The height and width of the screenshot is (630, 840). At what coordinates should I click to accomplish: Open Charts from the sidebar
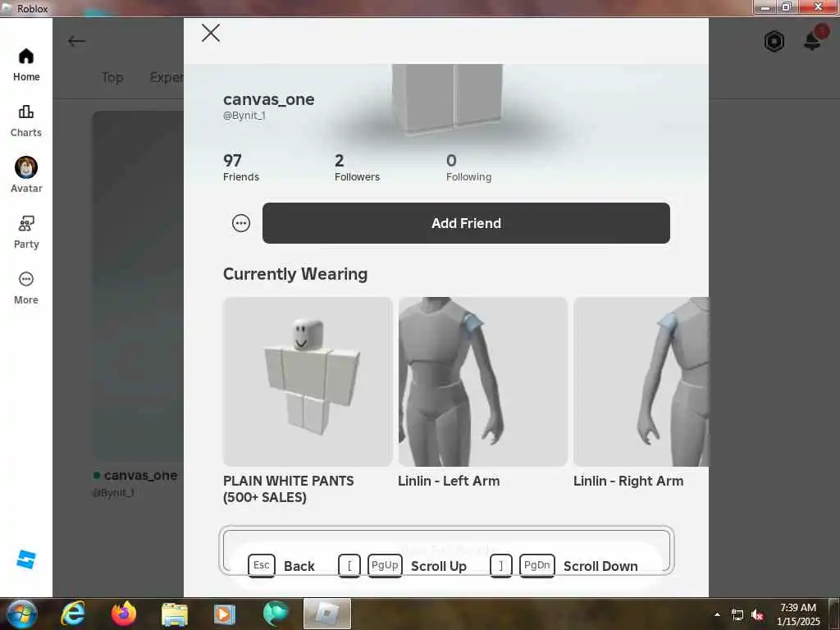(x=26, y=121)
